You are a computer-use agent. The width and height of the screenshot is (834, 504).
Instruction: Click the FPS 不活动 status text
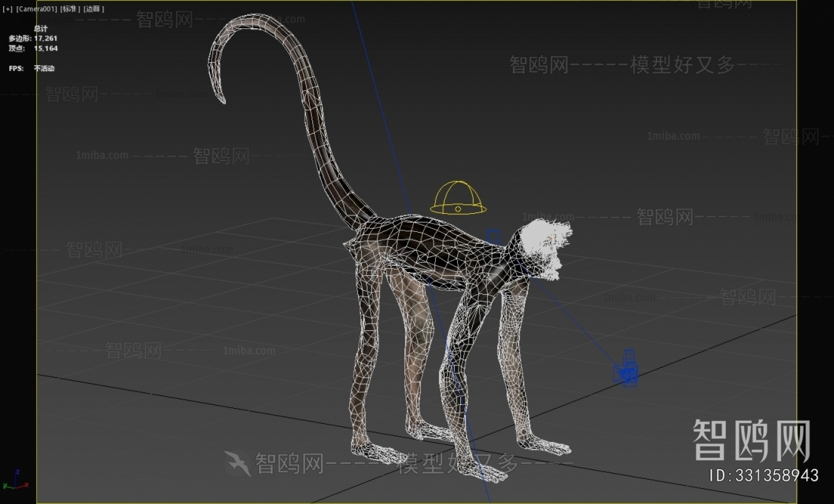coord(30,68)
